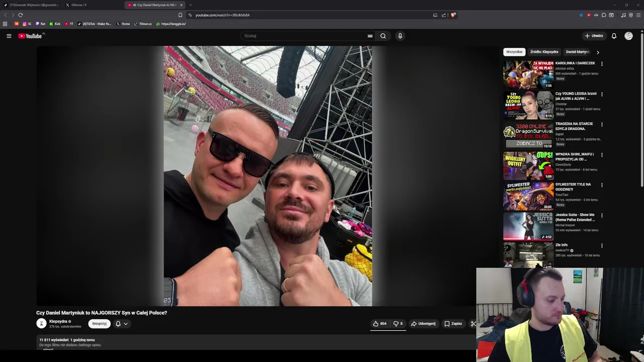Open the Klepsydra channel name link
644x362 pixels.
[58, 321]
